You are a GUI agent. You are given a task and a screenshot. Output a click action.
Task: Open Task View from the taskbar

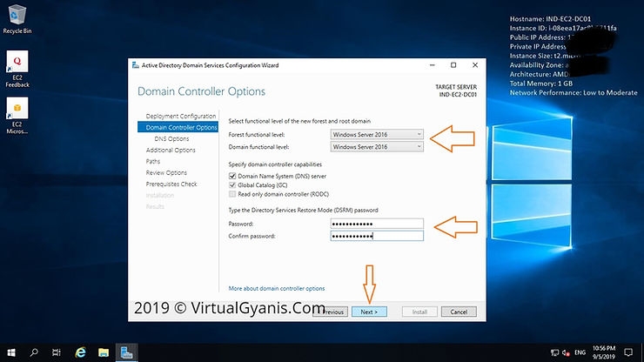[57, 352]
